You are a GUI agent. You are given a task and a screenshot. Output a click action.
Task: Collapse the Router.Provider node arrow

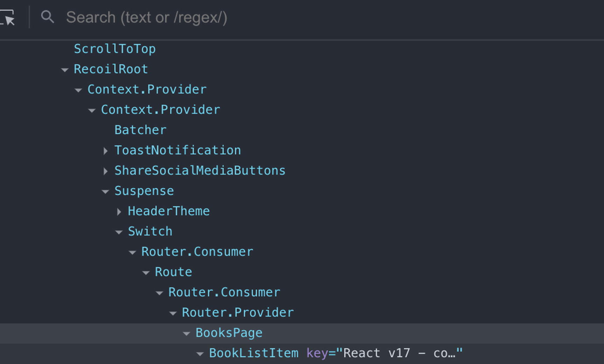point(173,313)
